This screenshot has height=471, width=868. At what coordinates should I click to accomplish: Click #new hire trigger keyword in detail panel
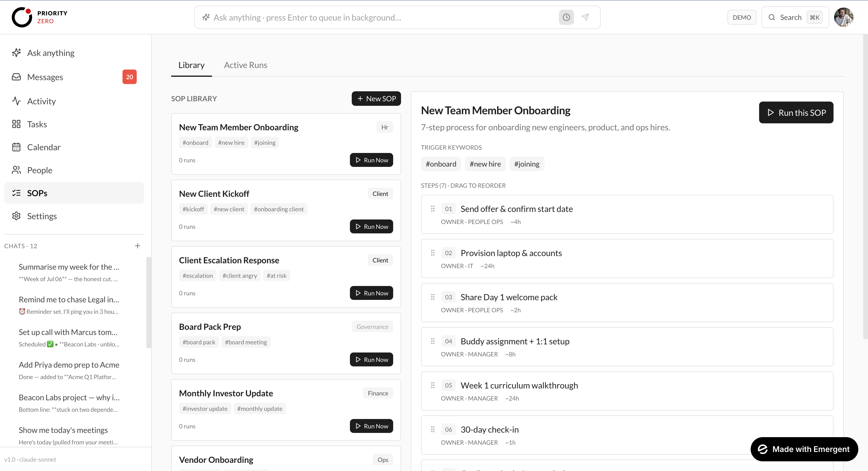click(x=485, y=164)
